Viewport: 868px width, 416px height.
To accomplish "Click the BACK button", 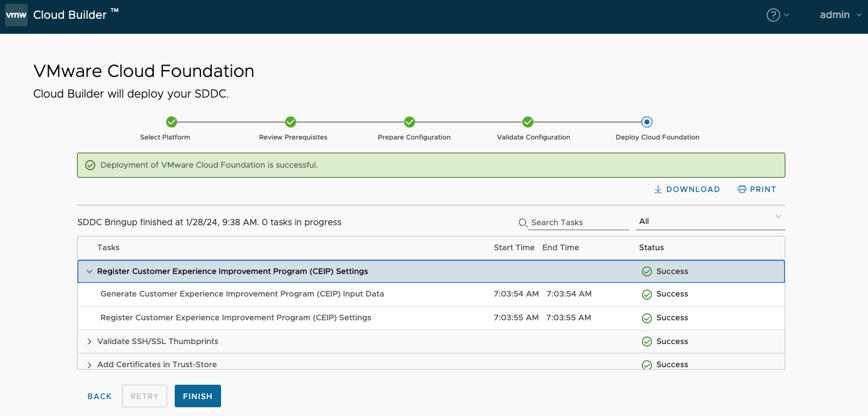I will (100, 396).
